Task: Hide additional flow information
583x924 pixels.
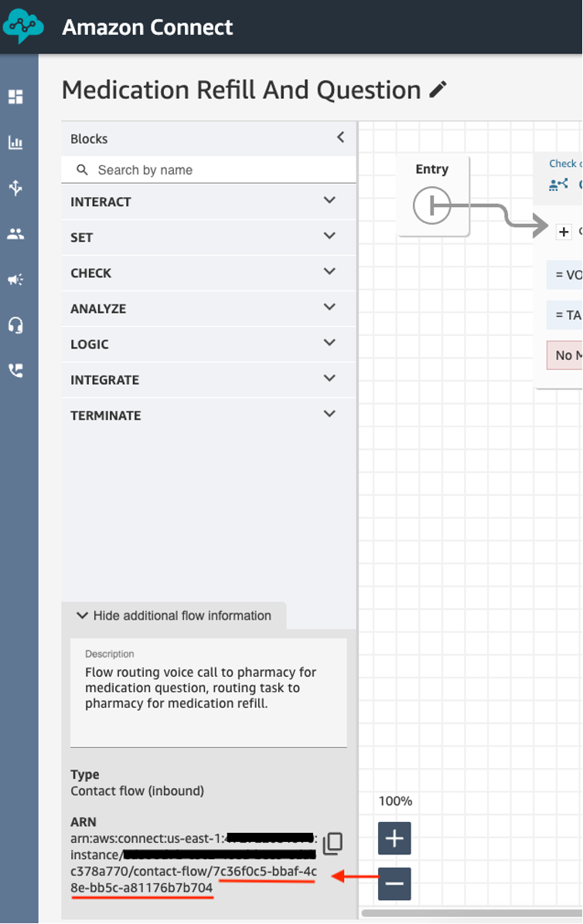Action: click(x=174, y=615)
